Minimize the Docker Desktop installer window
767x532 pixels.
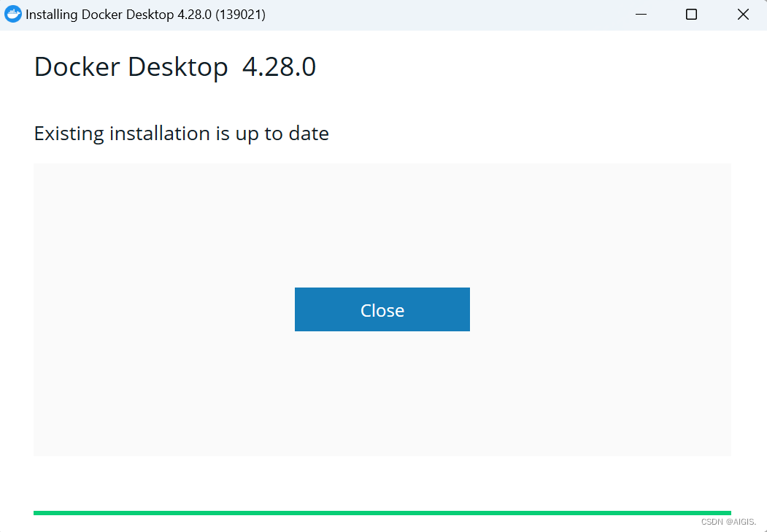click(641, 15)
